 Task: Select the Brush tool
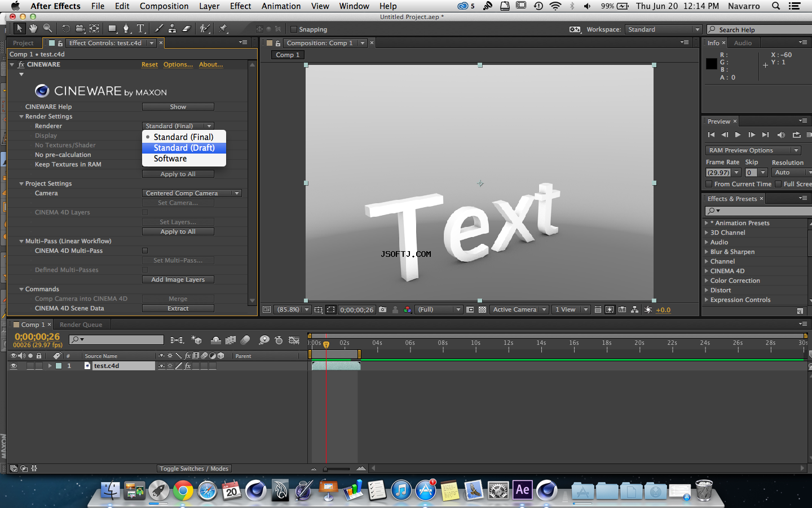click(159, 28)
